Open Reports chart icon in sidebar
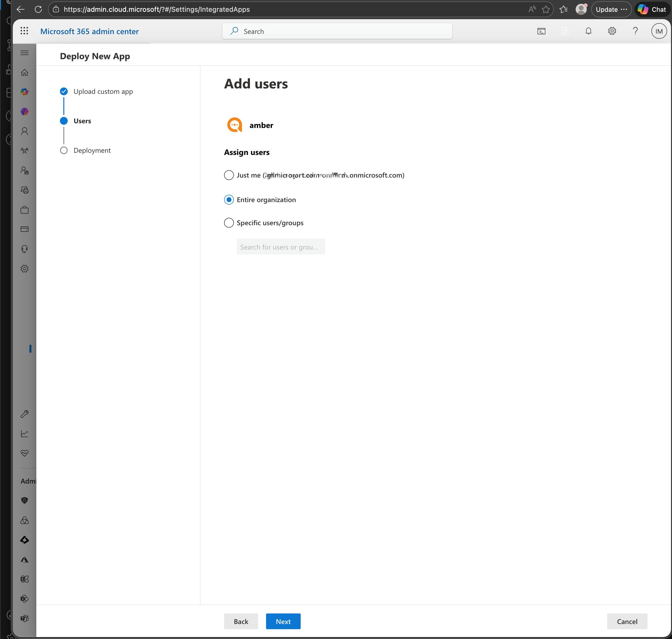This screenshot has height=639, width=672. pos(25,434)
